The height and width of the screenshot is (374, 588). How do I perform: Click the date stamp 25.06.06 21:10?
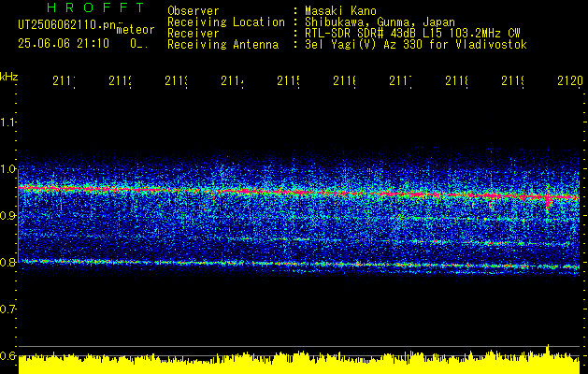click(63, 44)
